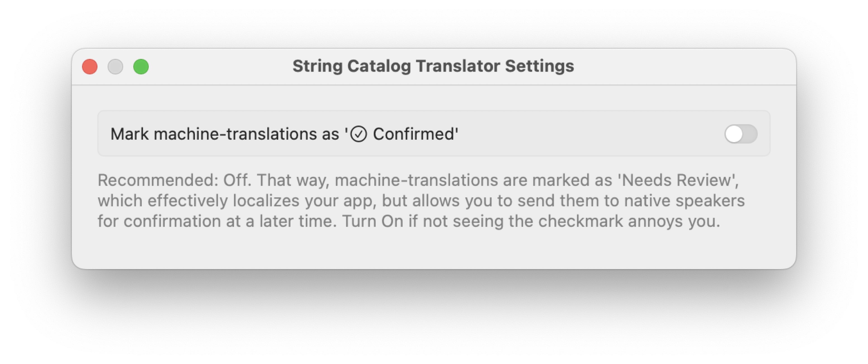Image resolution: width=868 pixels, height=364 pixels.
Task: Click the 'String Catalog Translator Settings' window title
Action: pos(433,66)
